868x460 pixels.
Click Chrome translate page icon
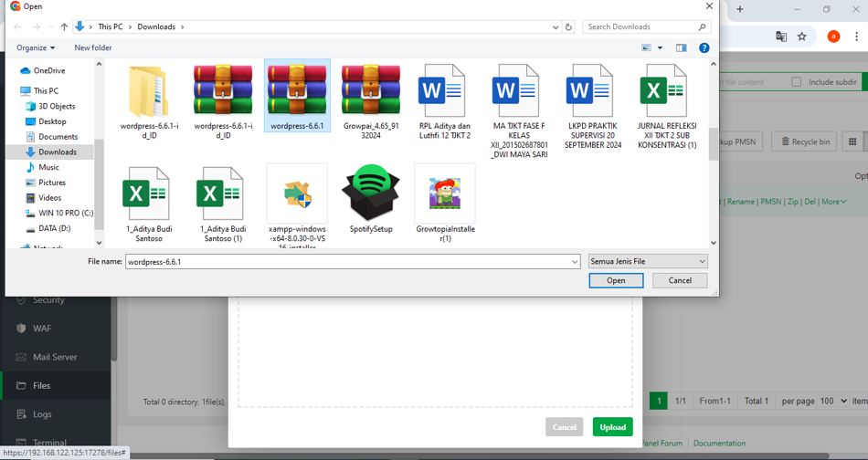(781, 37)
